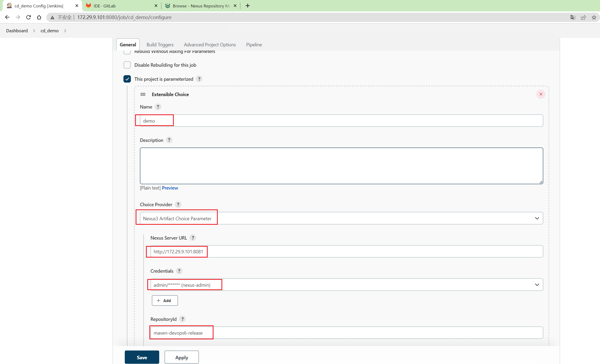Click the browser forward arrow
600x364 pixels.
(x=18, y=17)
